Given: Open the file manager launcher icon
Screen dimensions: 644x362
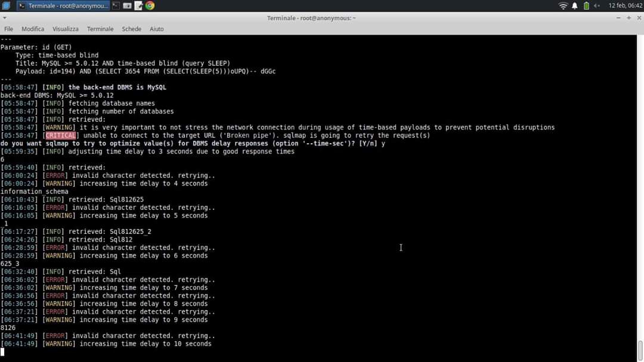Looking at the screenshot, I should tap(128, 6).
